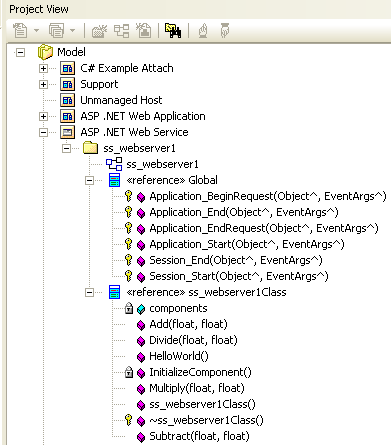Click the first document toolbar icon
Image resolution: width=391 pixels, height=445 pixels.
pos(20,31)
